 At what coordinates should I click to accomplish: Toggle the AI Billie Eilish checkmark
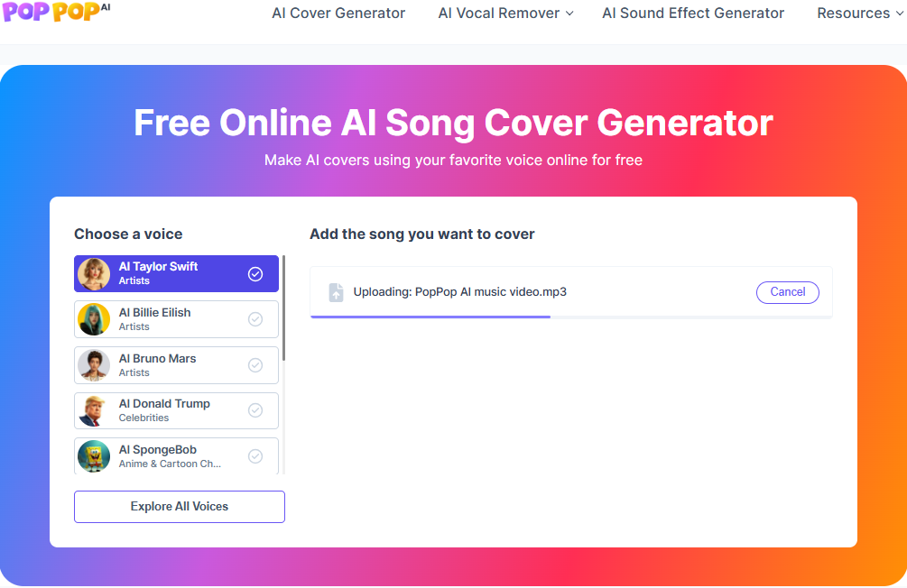coord(255,319)
